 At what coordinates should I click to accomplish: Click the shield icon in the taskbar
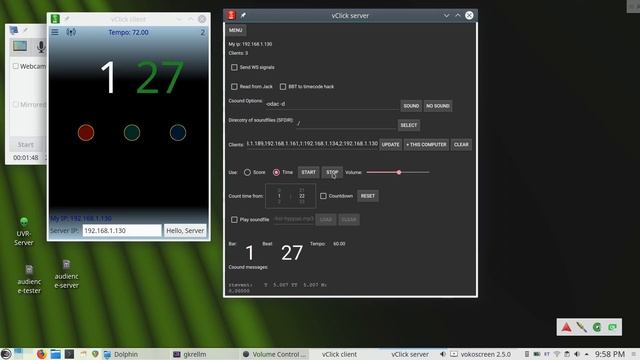(95, 354)
